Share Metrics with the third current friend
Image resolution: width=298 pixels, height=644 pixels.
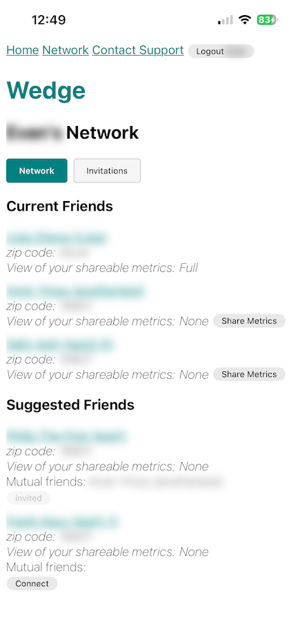(x=249, y=374)
